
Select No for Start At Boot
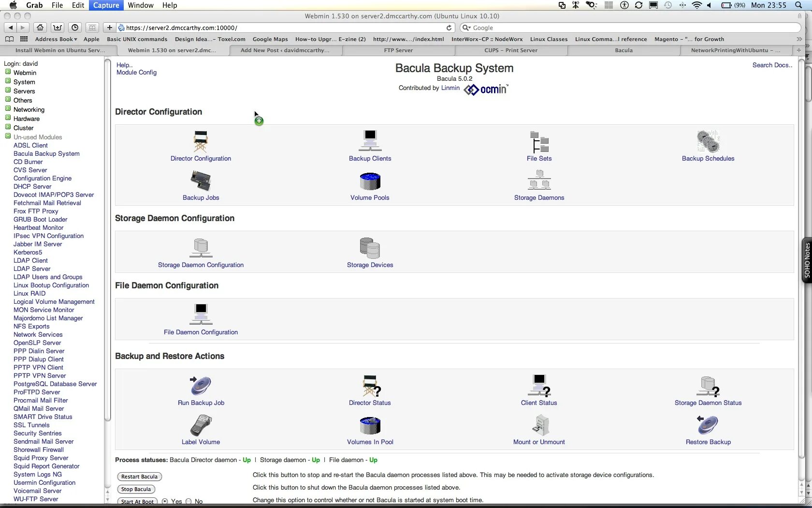(188, 501)
